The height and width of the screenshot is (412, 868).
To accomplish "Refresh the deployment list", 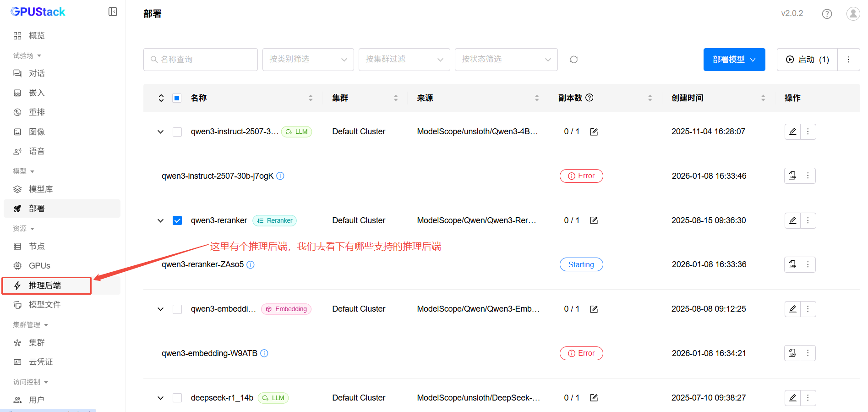I will point(573,60).
